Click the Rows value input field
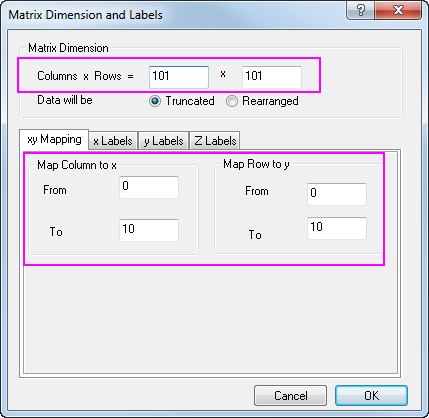 click(272, 77)
